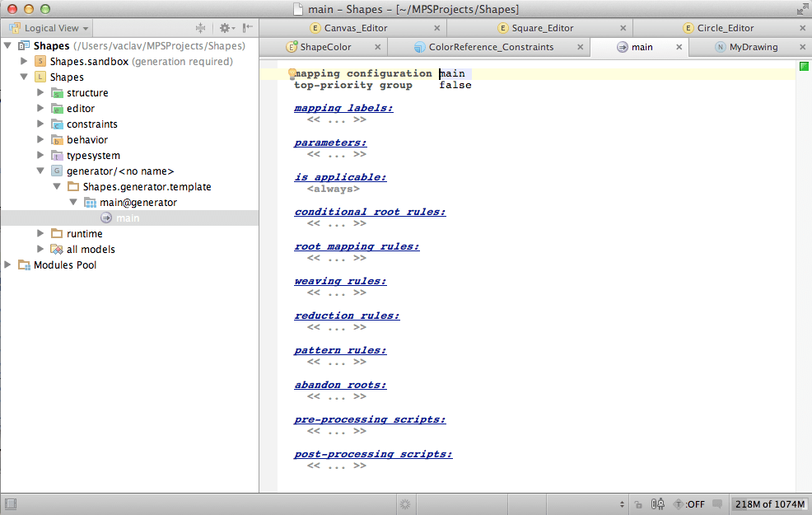Screen dimensions: 812x515
Task: Collapse the generator/<no name> node
Action: coord(40,171)
